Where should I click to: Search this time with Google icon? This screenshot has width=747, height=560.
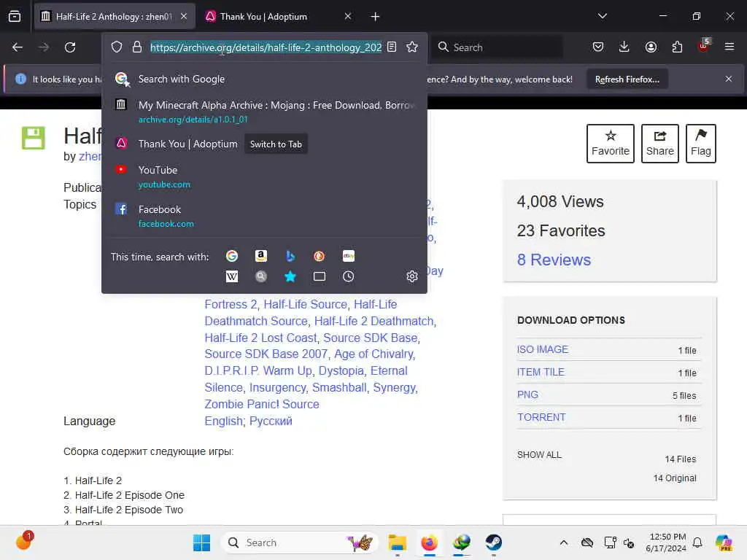[231, 256]
